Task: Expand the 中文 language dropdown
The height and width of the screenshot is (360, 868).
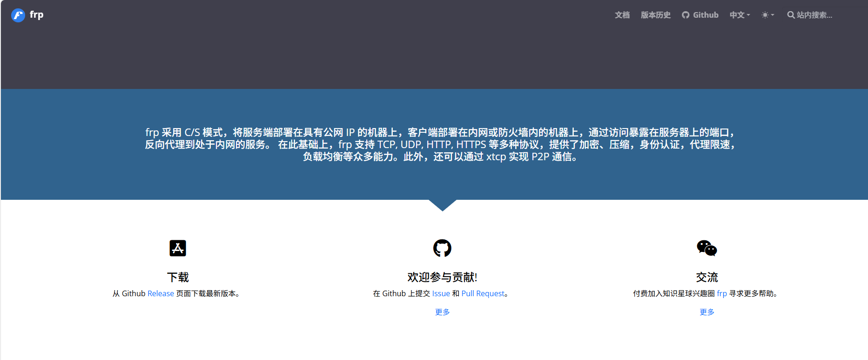Action: [x=740, y=15]
